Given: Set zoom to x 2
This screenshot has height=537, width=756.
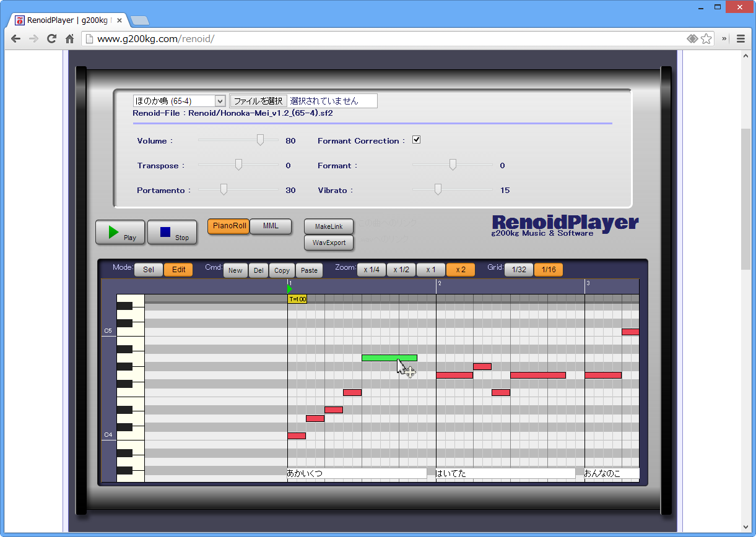Looking at the screenshot, I should [x=461, y=270].
